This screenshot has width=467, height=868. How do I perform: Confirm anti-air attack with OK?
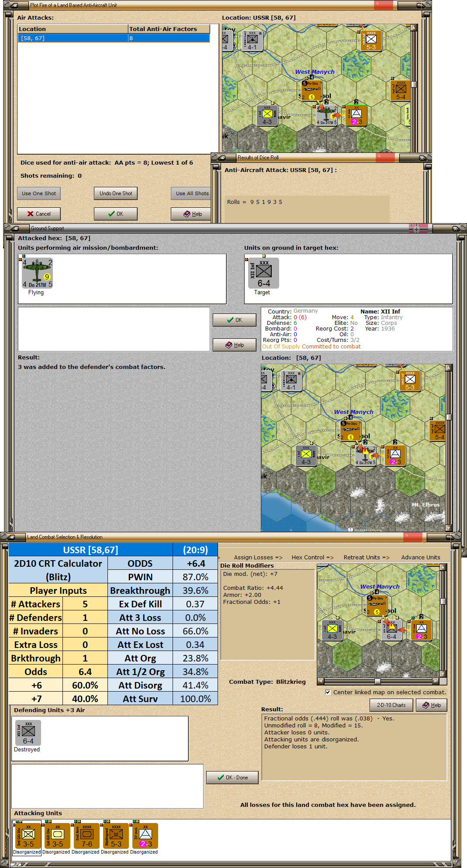pyautogui.click(x=116, y=214)
